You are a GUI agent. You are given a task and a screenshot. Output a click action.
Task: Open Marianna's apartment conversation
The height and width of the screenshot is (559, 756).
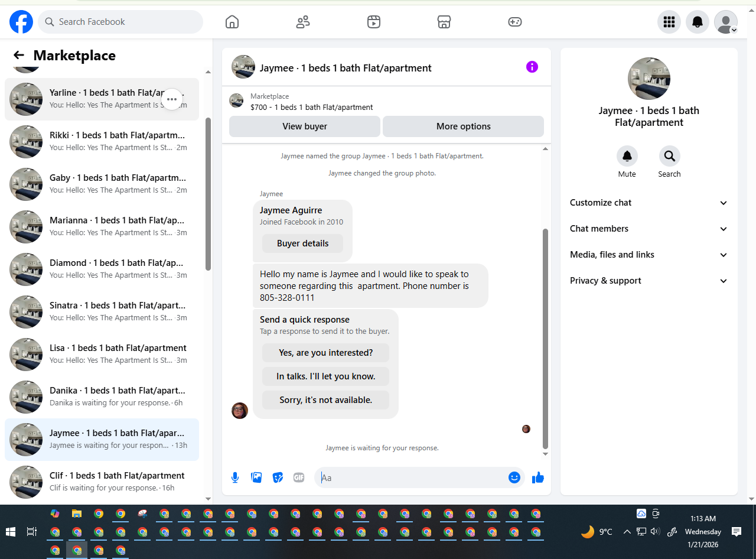pyautogui.click(x=102, y=227)
